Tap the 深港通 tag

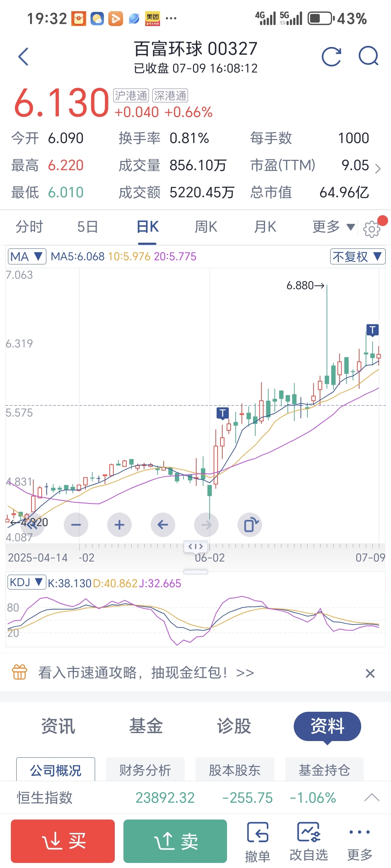[x=170, y=96]
